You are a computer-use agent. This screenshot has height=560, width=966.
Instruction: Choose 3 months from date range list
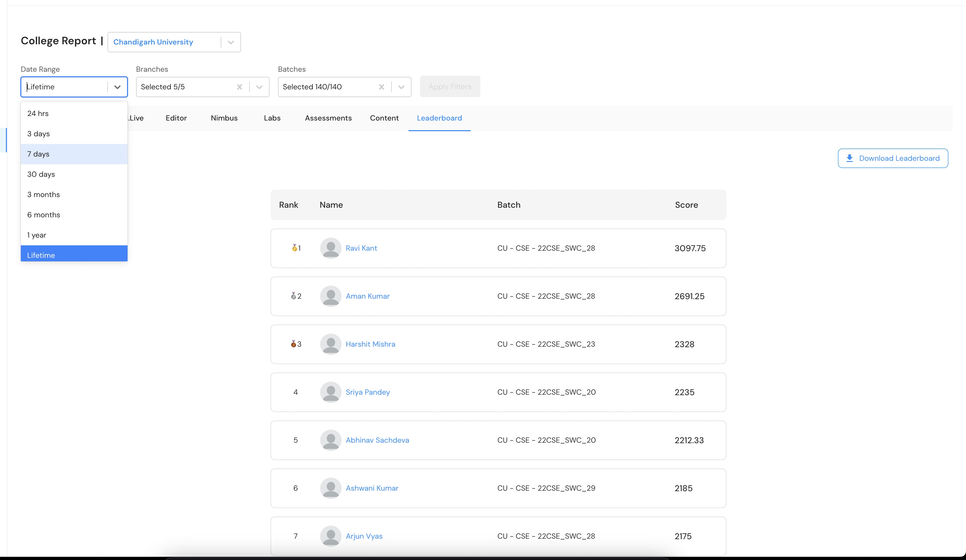click(43, 195)
